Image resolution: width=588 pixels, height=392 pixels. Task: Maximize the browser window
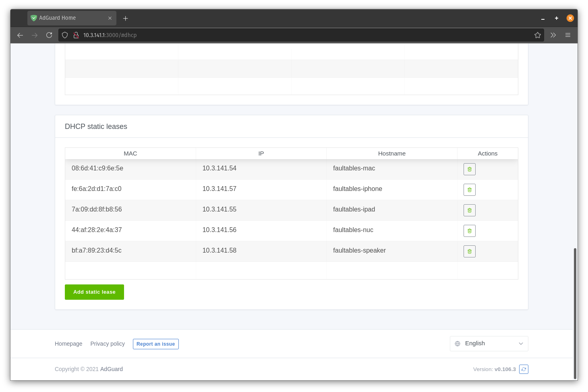(x=557, y=18)
